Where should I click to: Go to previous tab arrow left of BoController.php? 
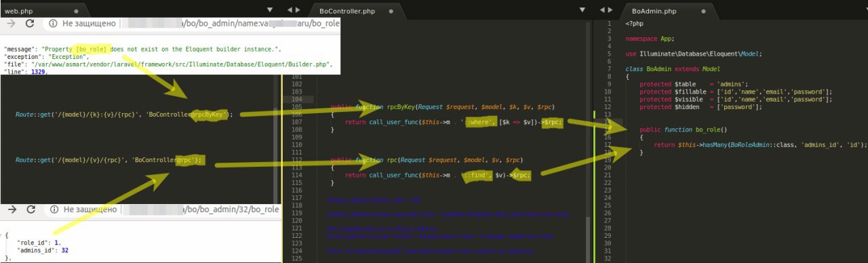pos(290,9)
